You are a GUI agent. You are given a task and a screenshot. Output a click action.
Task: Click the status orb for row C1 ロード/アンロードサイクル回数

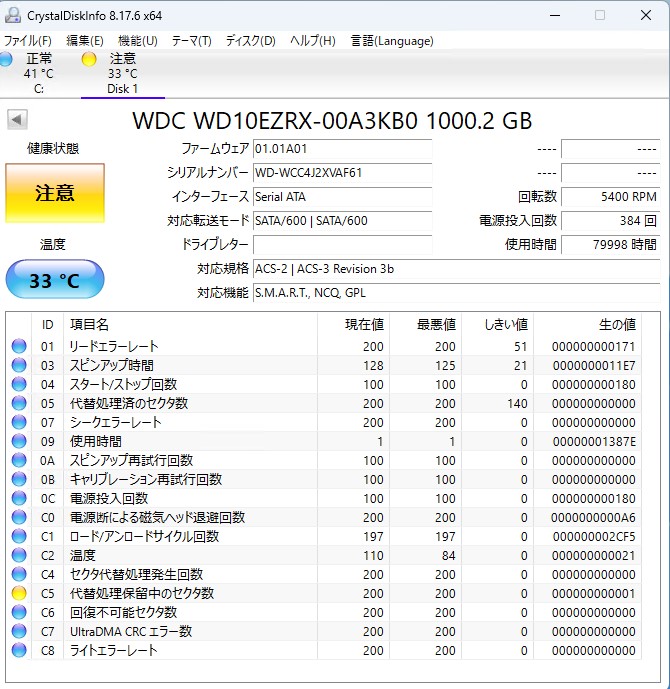click(19, 536)
